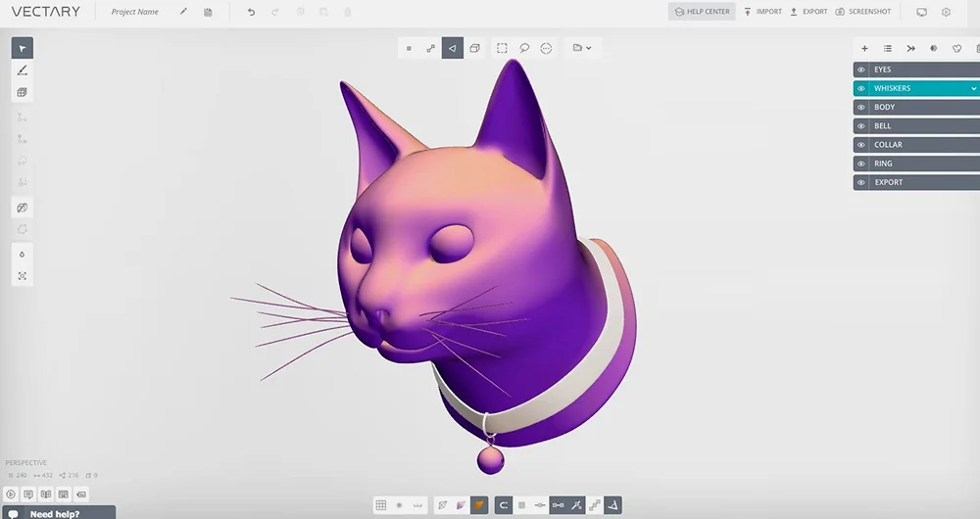The height and width of the screenshot is (519, 980).
Task: Activate the face selection mode icon
Action: [452, 48]
